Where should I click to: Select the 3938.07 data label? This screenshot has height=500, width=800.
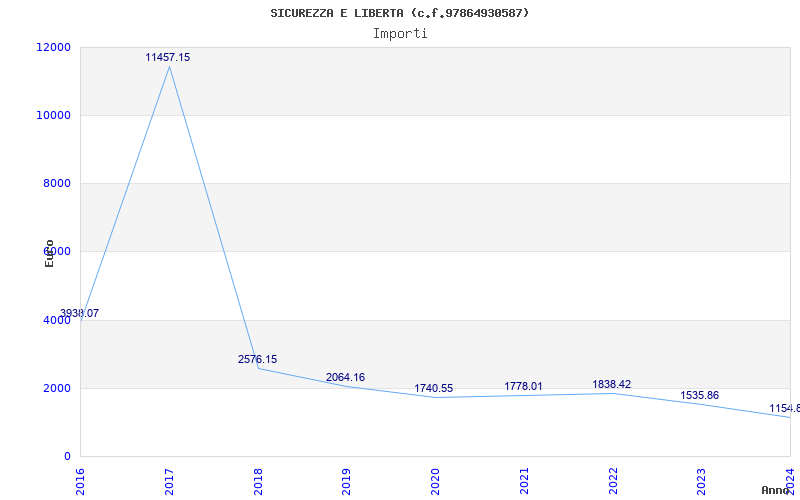[x=79, y=313]
